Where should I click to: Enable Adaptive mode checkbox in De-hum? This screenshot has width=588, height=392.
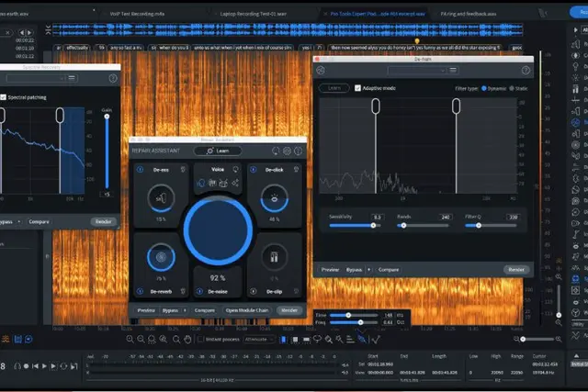pos(357,88)
